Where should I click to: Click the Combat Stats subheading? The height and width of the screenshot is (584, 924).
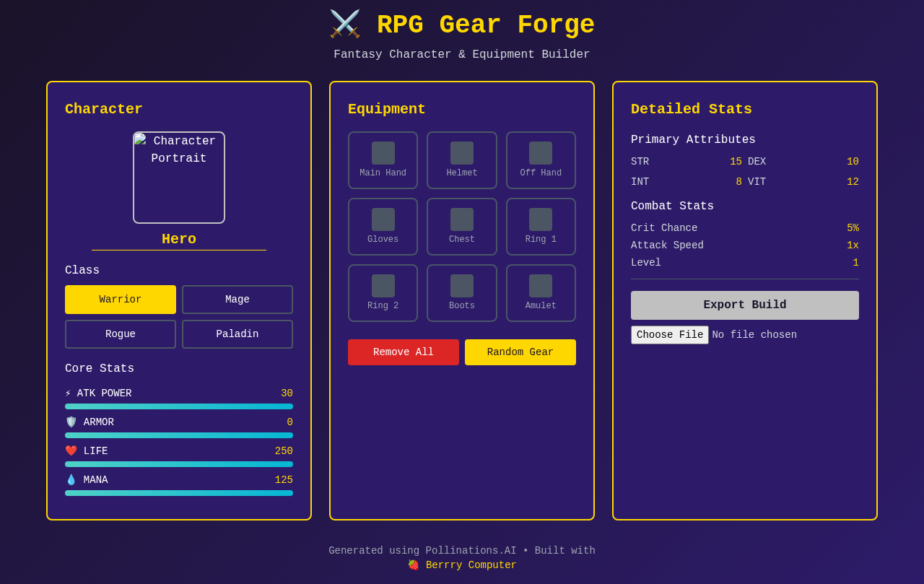[672, 206]
